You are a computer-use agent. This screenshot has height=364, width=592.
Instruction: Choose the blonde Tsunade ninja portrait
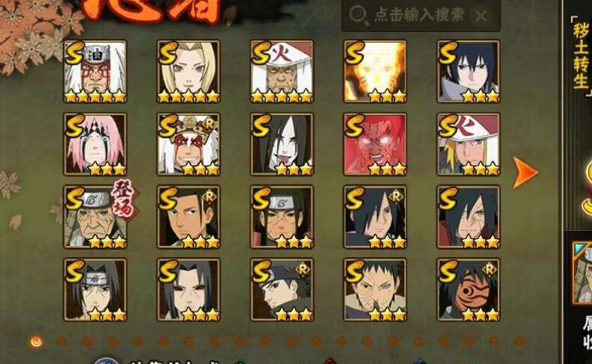click(x=189, y=72)
